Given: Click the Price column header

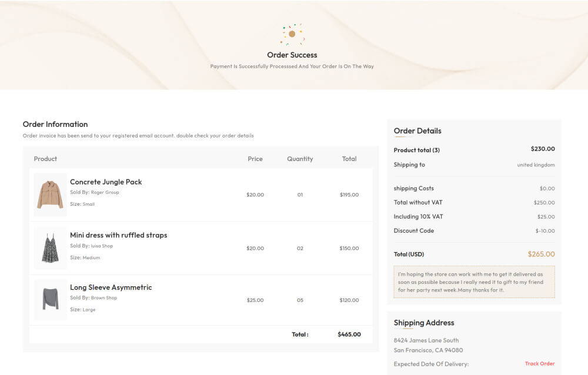Looking at the screenshot, I should coord(255,159).
